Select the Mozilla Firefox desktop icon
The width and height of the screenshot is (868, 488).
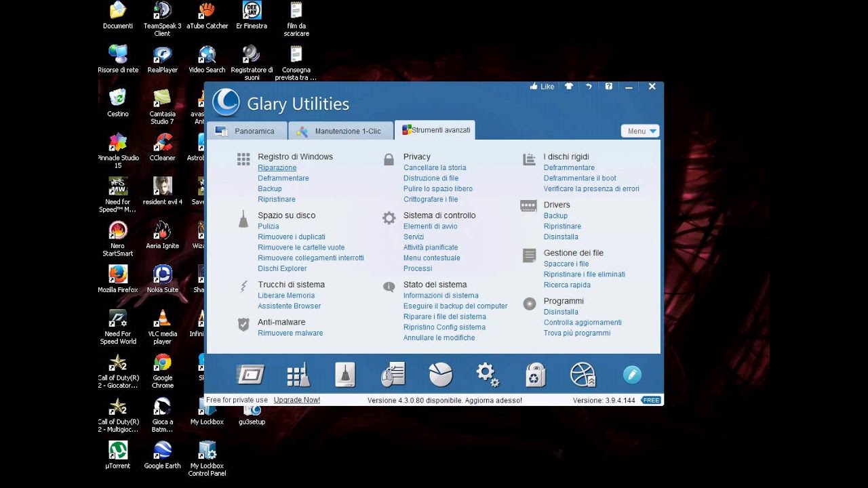click(118, 279)
